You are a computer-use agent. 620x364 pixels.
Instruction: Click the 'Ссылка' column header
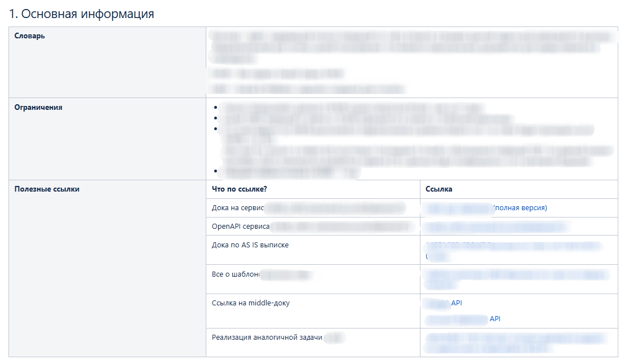(x=439, y=189)
